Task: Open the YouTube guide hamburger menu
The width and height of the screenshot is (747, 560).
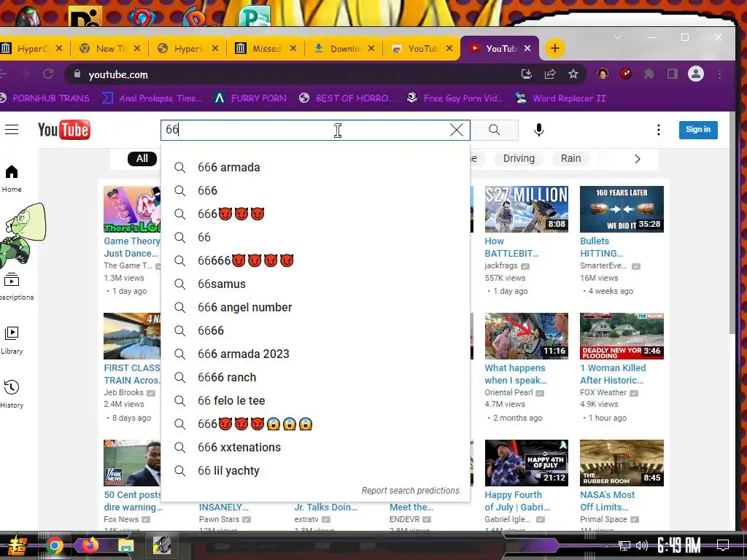Action: (x=12, y=130)
